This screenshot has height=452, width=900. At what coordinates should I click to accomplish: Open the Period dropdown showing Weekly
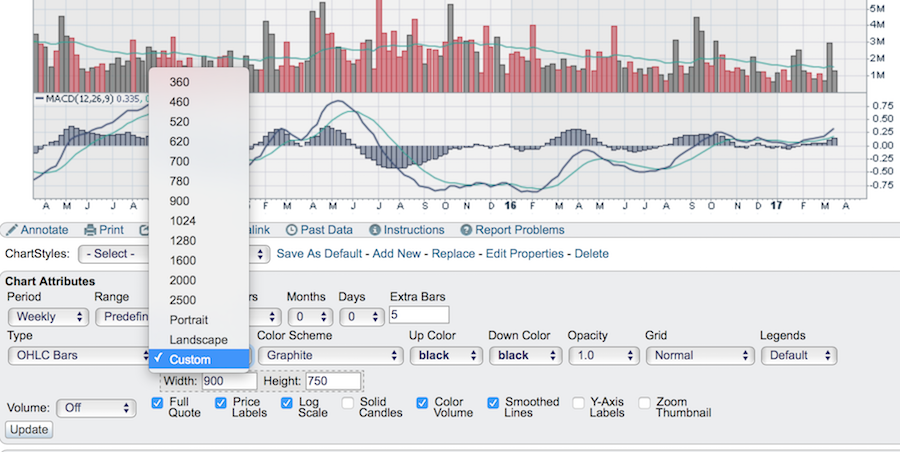click(x=45, y=317)
